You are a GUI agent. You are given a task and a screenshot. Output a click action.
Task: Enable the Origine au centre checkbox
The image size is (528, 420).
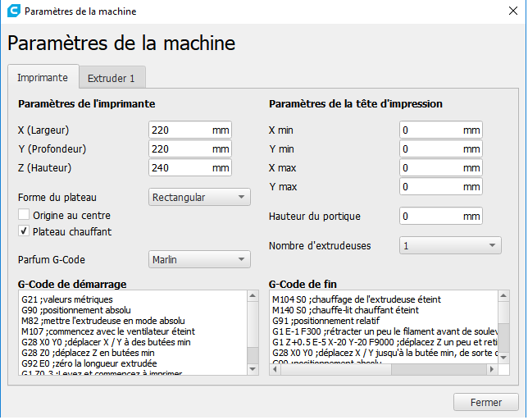tap(24, 215)
